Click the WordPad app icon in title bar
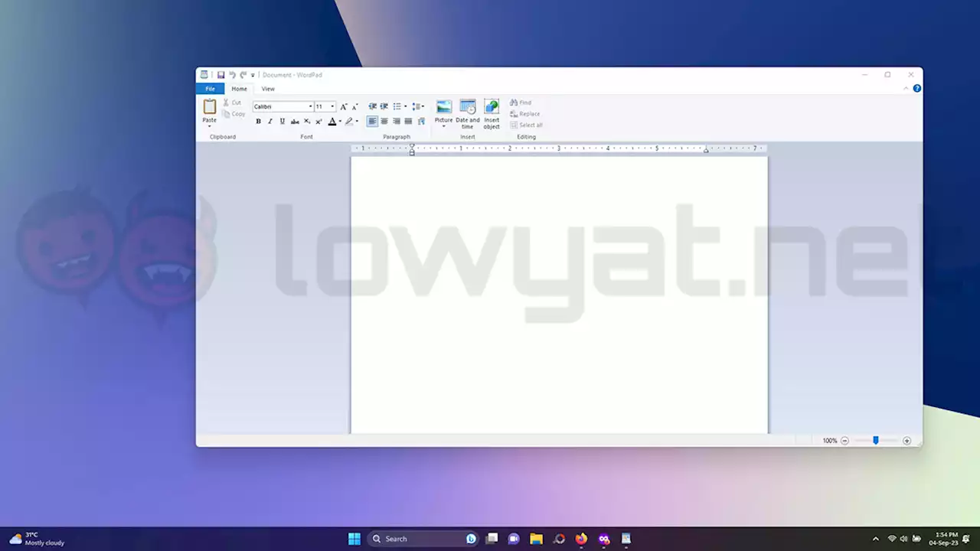The image size is (980, 551). (x=204, y=75)
